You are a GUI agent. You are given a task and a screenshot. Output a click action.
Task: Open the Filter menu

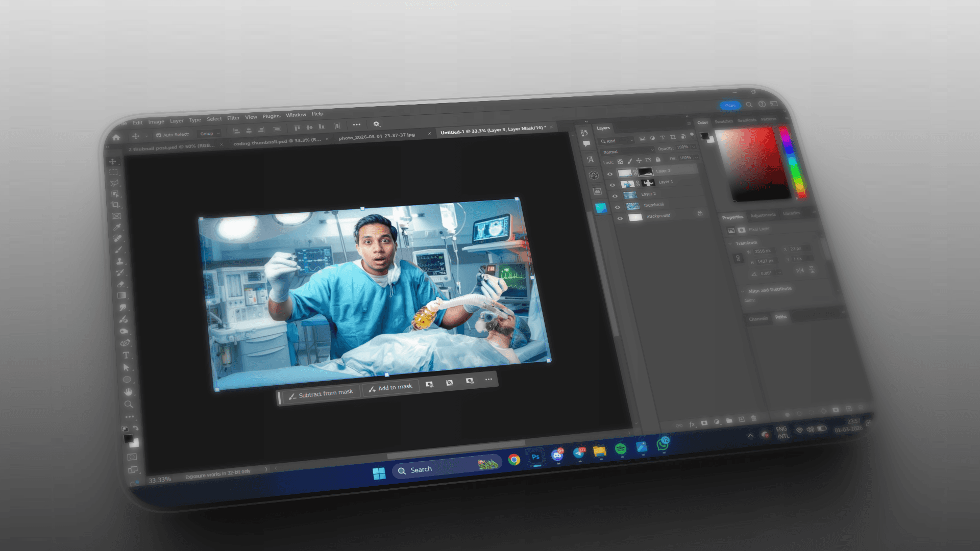pos(233,118)
